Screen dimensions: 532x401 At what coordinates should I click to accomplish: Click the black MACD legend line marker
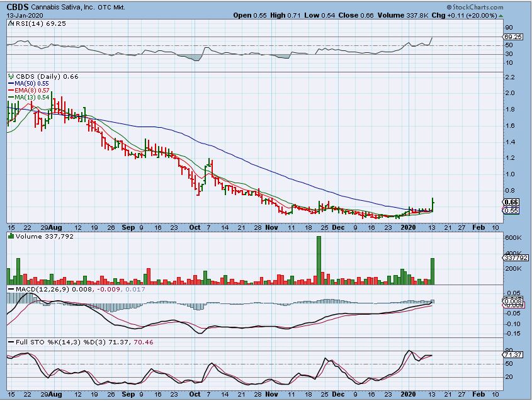pos(11,289)
